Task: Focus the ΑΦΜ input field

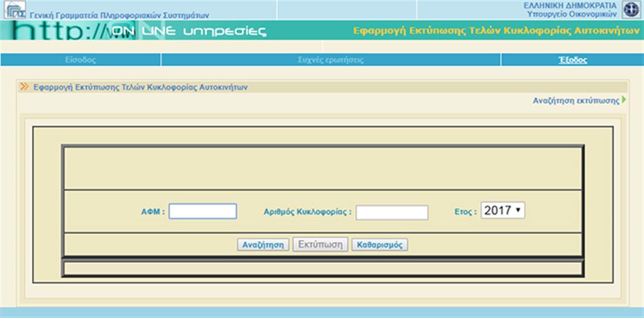Action: click(202, 211)
